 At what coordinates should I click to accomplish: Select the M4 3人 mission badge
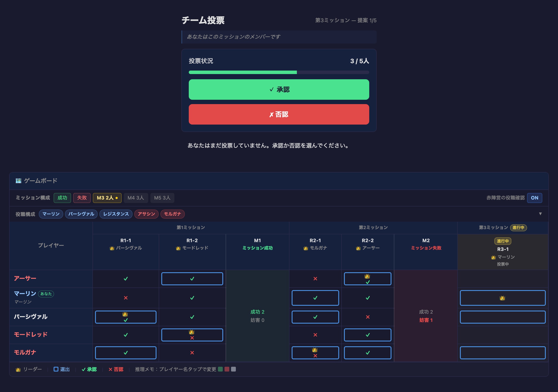coord(136,198)
